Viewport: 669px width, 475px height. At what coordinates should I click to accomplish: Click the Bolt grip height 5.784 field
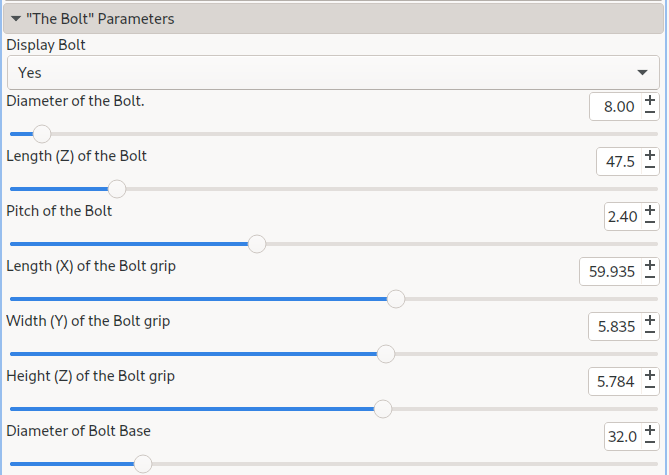pyautogui.click(x=614, y=382)
